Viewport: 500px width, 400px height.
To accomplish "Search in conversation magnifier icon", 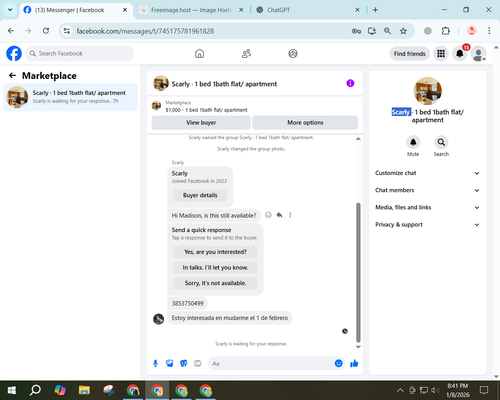I will tap(441, 142).
